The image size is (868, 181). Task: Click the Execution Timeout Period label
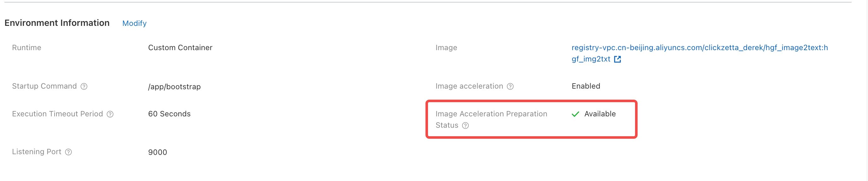57,114
